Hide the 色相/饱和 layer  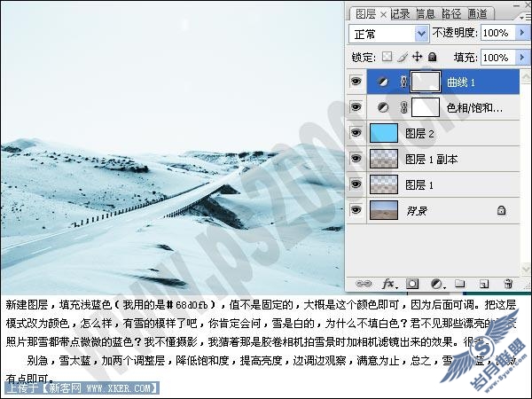click(356, 107)
